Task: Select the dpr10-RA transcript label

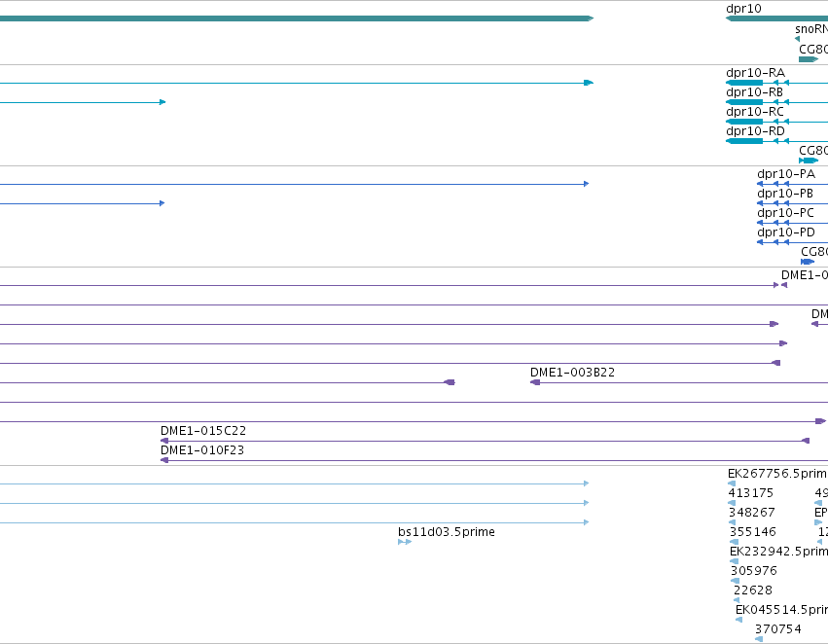Action: (x=755, y=73)
